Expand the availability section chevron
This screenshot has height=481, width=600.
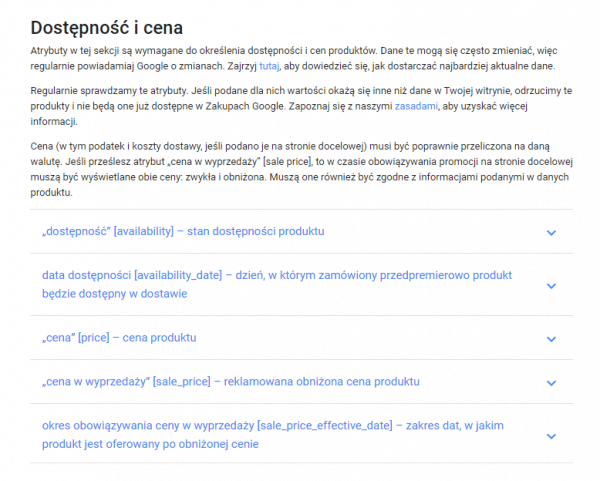(x=551, y=232)
